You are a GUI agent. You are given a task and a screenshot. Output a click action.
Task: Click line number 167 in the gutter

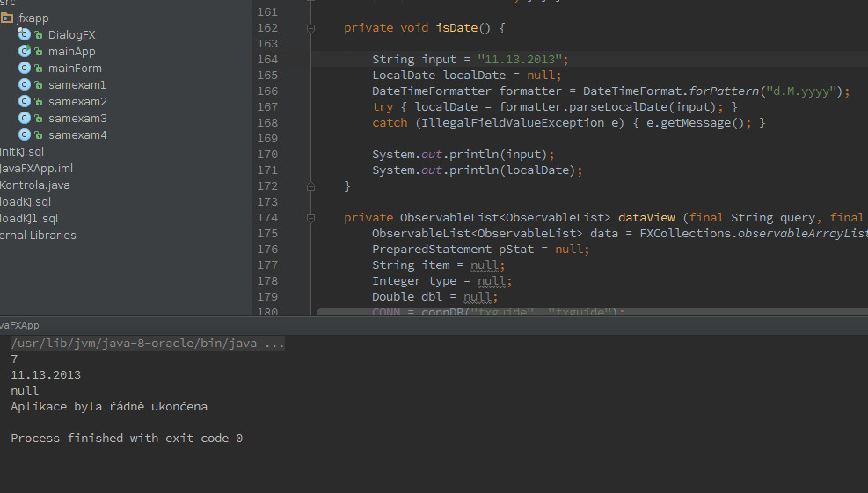point(267,107)
